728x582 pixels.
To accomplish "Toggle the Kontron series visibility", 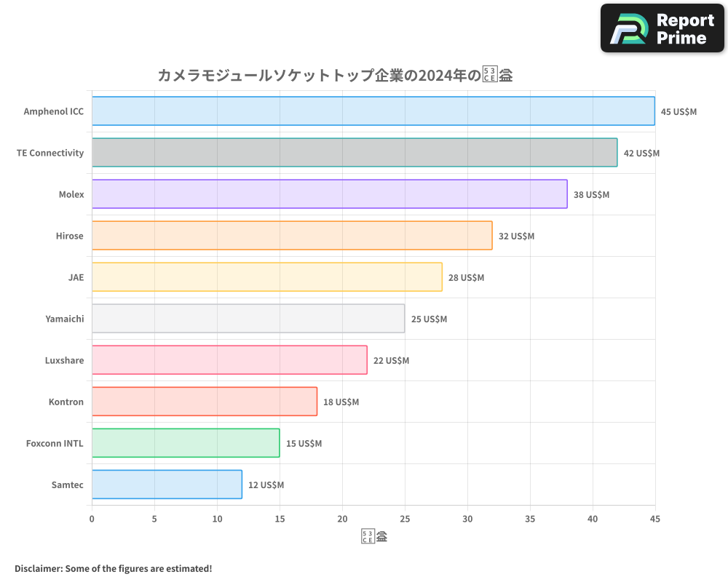I will pos(204,402).
